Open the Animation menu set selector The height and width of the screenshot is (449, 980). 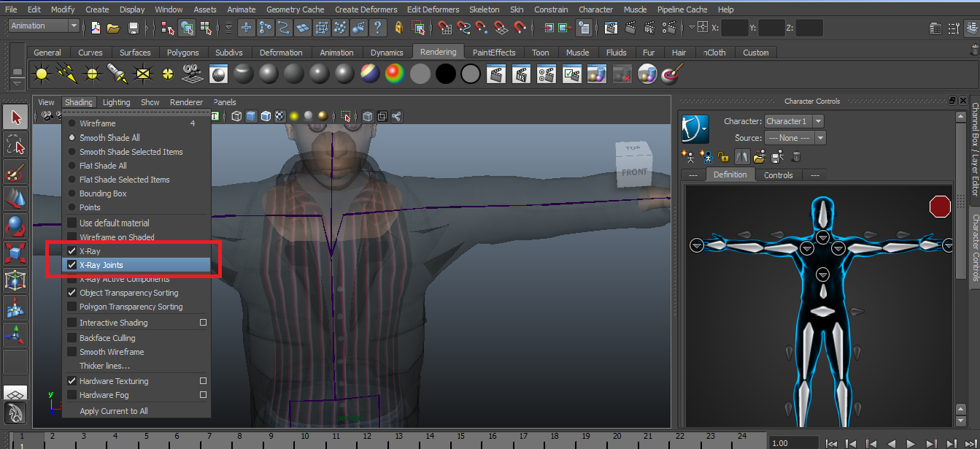[x=42, y=25]
